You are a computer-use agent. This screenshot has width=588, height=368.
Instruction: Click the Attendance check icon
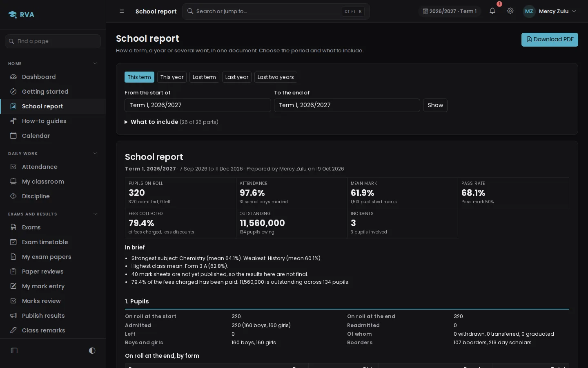[13, 167]
